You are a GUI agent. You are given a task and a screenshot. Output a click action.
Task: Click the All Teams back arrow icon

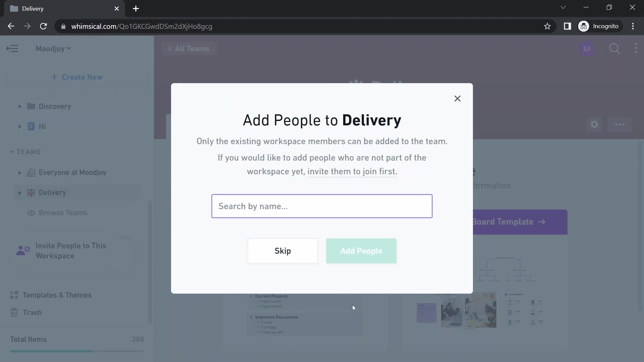point(170,49)
